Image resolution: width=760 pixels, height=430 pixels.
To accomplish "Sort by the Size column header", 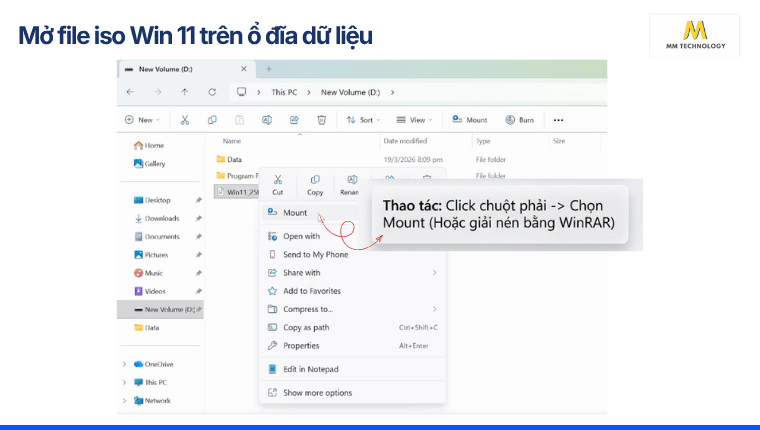I will (x=559, y=141).
